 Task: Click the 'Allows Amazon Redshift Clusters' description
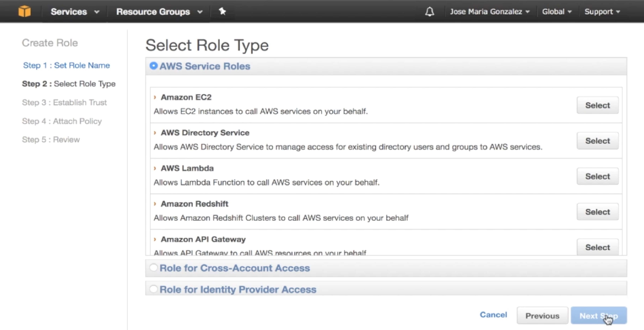coord(281,218)
